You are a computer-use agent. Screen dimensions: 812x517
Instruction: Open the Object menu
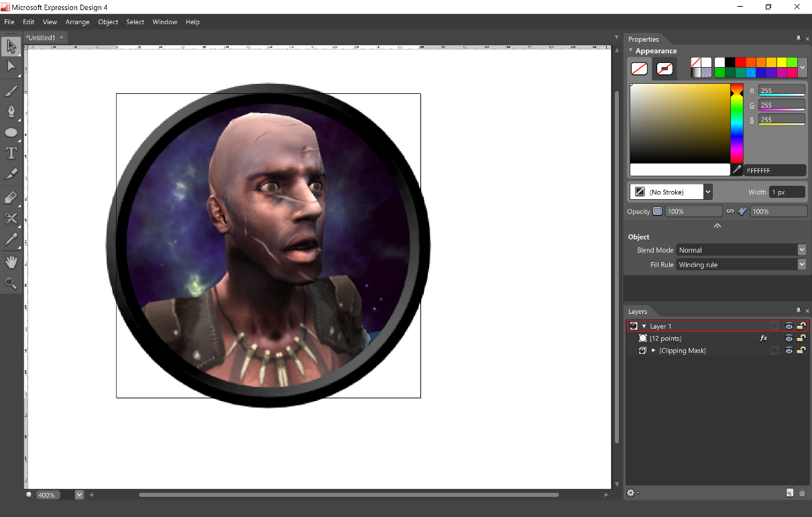pos(108,22)
